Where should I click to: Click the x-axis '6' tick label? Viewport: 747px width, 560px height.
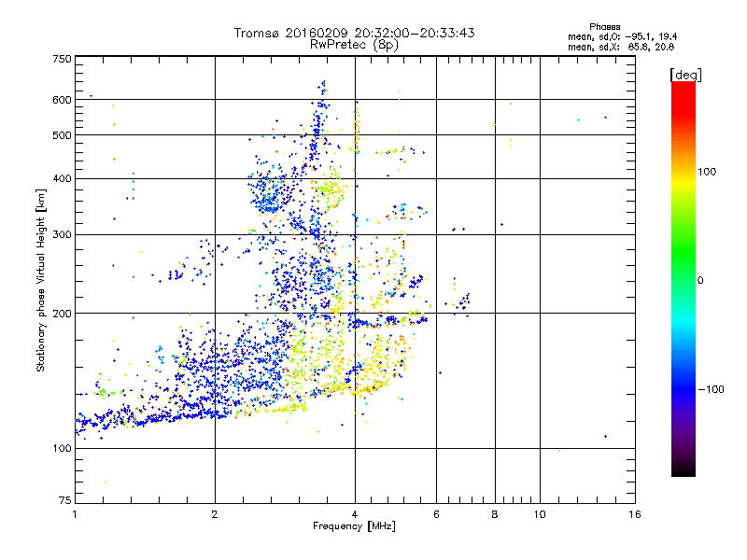point(436,514)
